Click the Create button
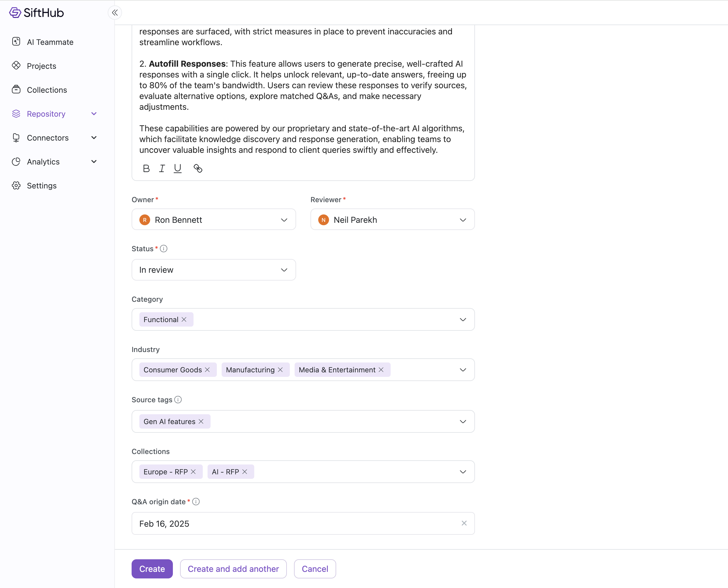The height and width of the screenshot is (588, 728). (x=152, y=569)
